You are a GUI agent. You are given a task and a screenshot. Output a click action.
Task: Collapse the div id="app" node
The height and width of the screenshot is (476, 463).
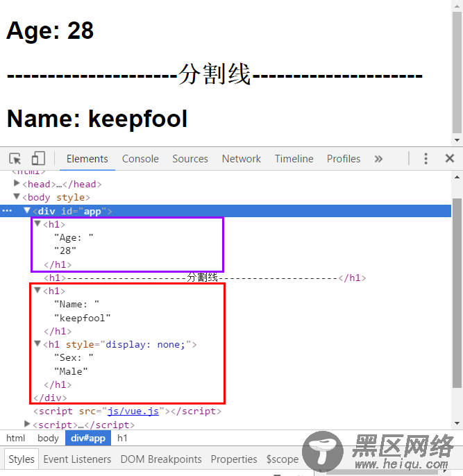(27, 210)
